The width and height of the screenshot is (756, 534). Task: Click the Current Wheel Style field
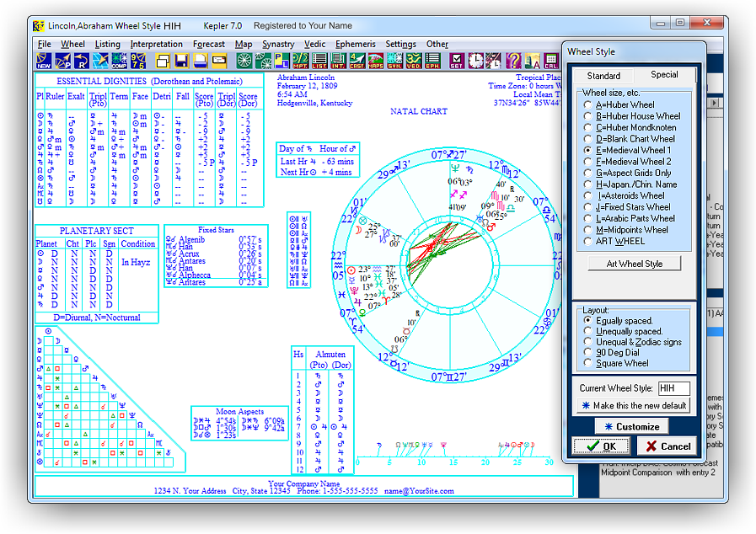coord(673,388)
